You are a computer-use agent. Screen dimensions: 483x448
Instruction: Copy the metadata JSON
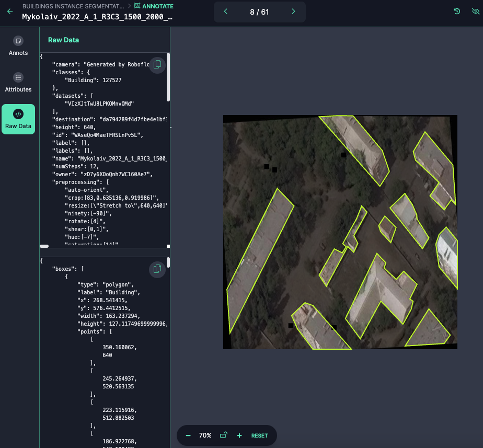coord(157,64)
